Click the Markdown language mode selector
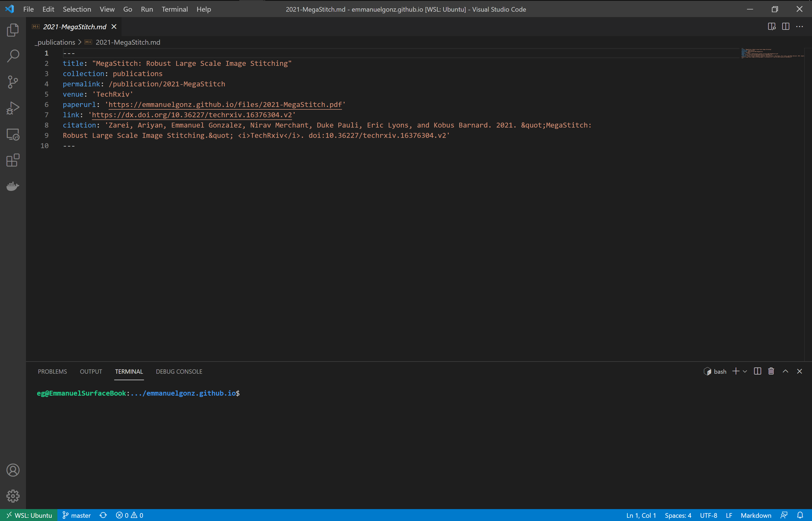 [x=756, y=515]
